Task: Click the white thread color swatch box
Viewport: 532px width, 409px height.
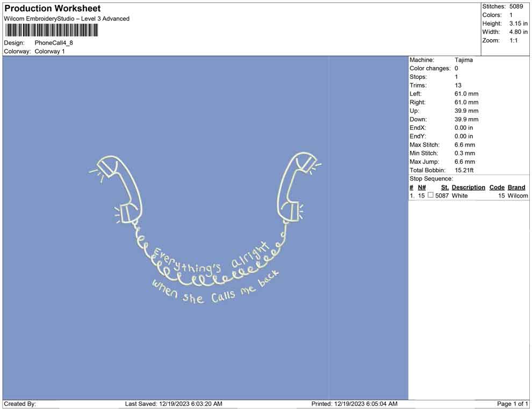Action: (430, 195)
